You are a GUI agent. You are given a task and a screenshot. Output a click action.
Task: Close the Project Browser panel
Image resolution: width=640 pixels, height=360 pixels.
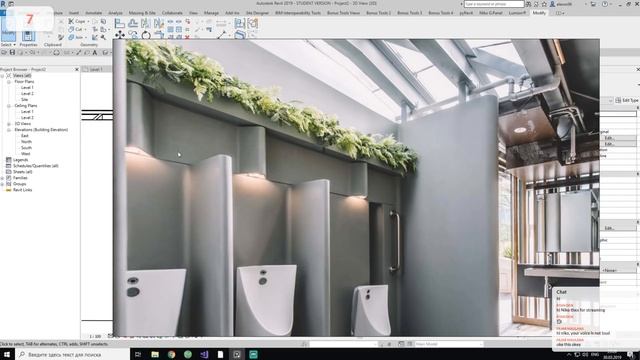(77, 69)
